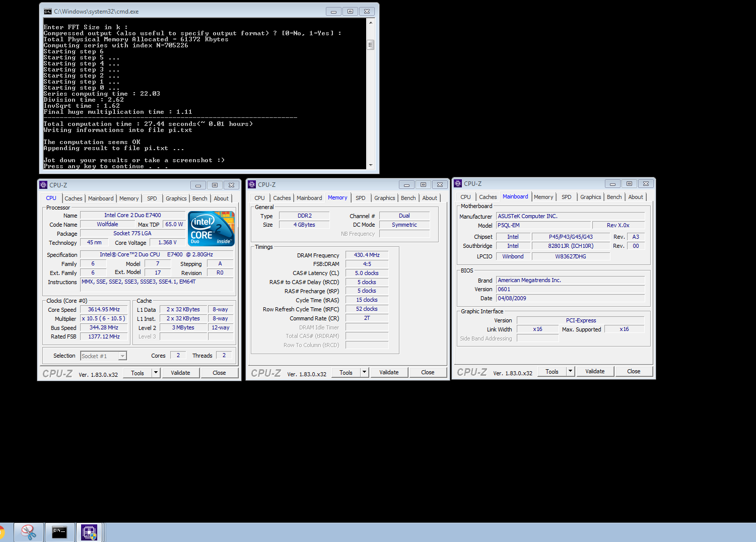Click the Graphic Interface Version PCI-Express field

(581, 320)
